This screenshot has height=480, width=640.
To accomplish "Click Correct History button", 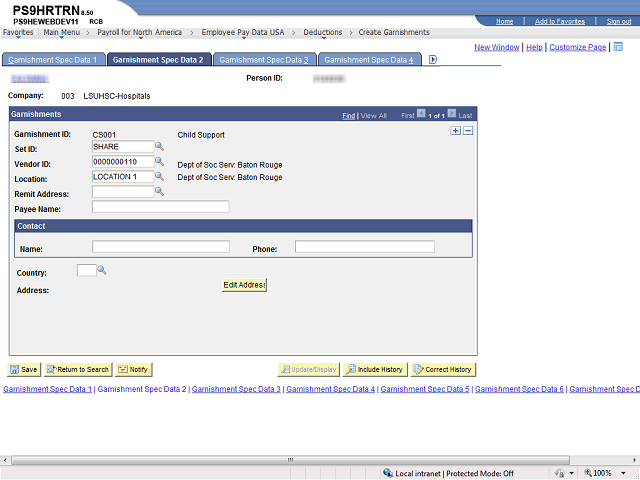I will (x=443, y=370).
